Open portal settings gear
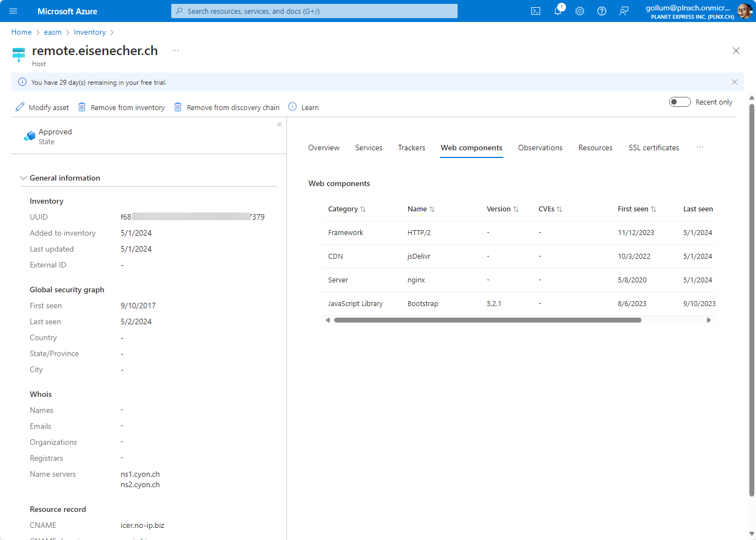The width and height of the screenshot is (756, 540). [580, 11]
